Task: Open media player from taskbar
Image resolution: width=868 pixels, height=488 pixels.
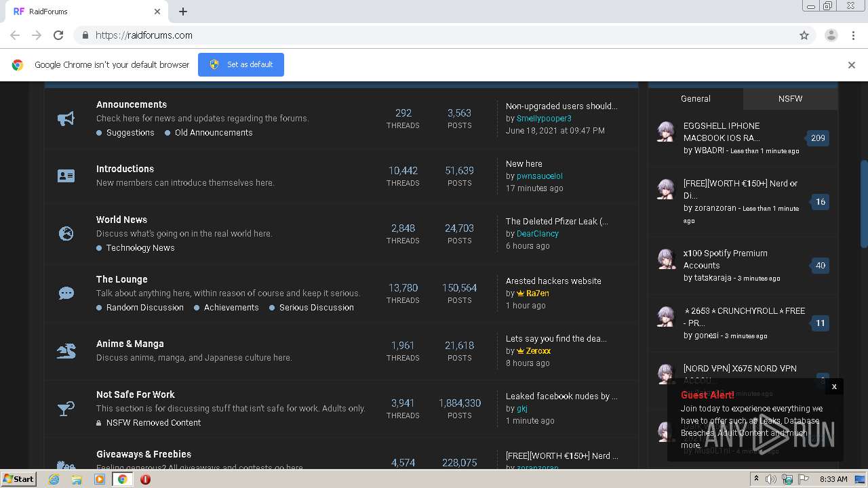Action: point(100,479)
